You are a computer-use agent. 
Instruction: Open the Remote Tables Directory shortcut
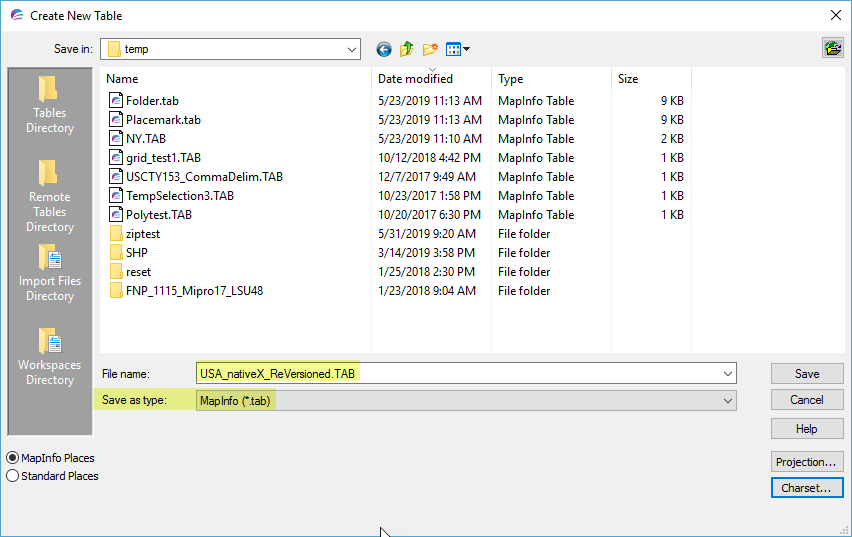49,196
